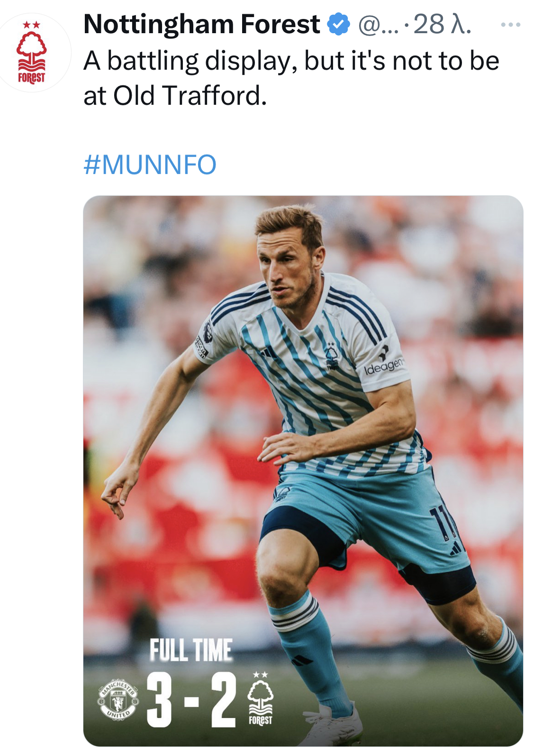This screenshot has height=756, width=552.
Task: Click the number 11 on the shorts
Action: tap(442, 523)
